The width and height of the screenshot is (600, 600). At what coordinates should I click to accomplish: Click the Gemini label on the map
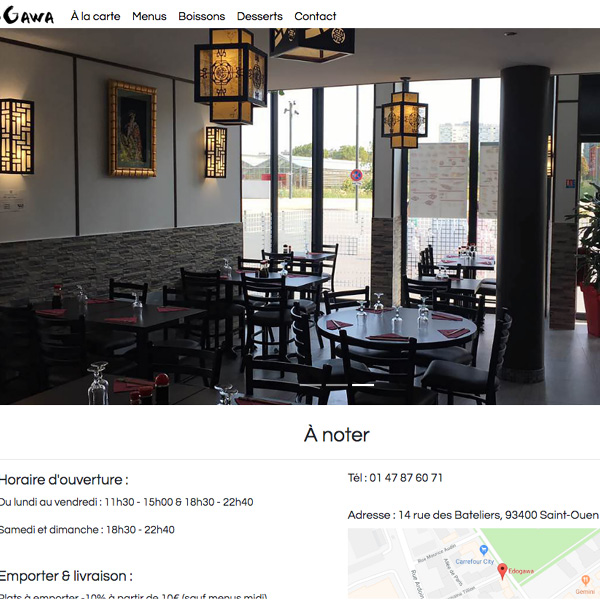click(x=585, y=592)
